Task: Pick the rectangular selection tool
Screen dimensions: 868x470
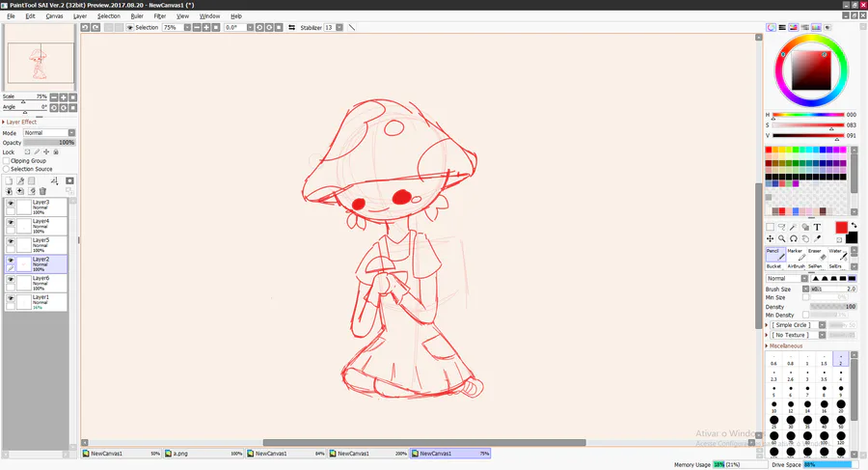Action: click(x=770, y=227)
